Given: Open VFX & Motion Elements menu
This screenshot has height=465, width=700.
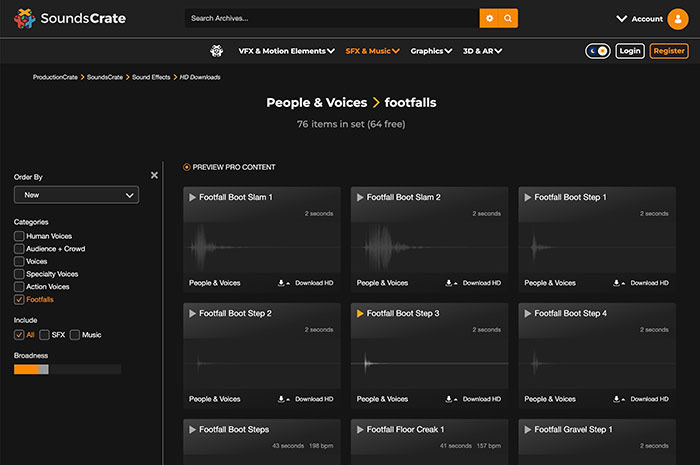Looking at the screenshot, I should coord(286,51).
